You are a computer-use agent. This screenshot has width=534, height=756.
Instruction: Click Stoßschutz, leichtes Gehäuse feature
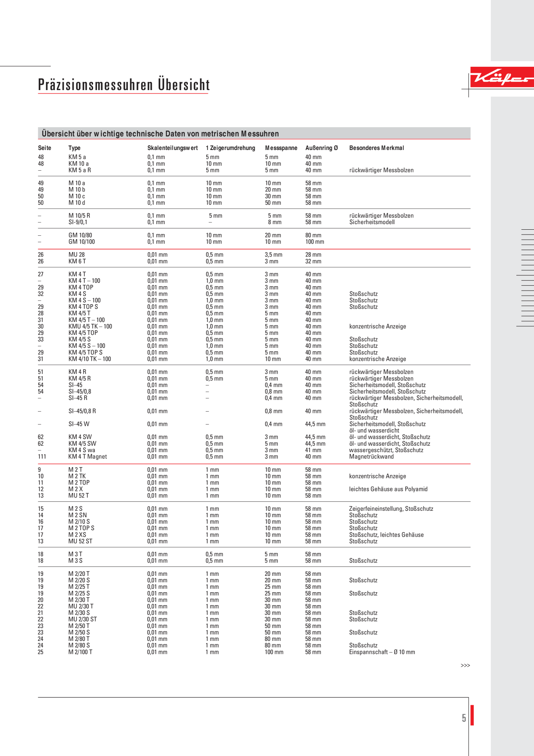coord(386,535)
